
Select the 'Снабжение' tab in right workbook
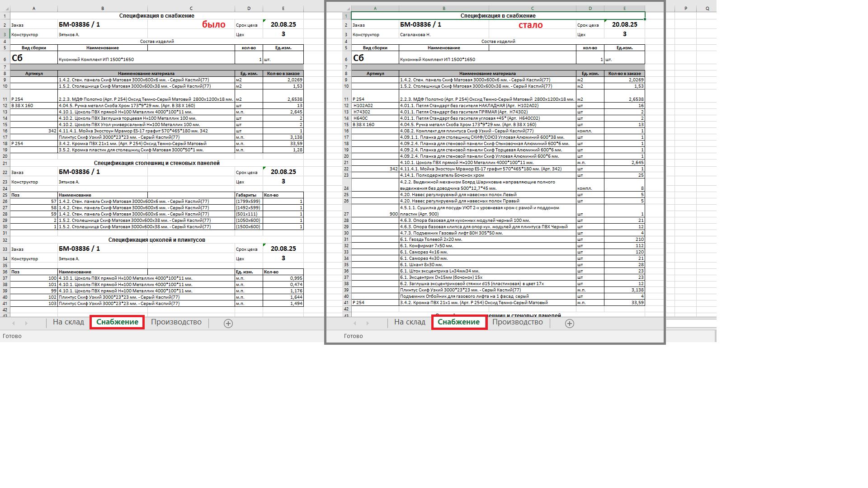[x=458, y=322]
